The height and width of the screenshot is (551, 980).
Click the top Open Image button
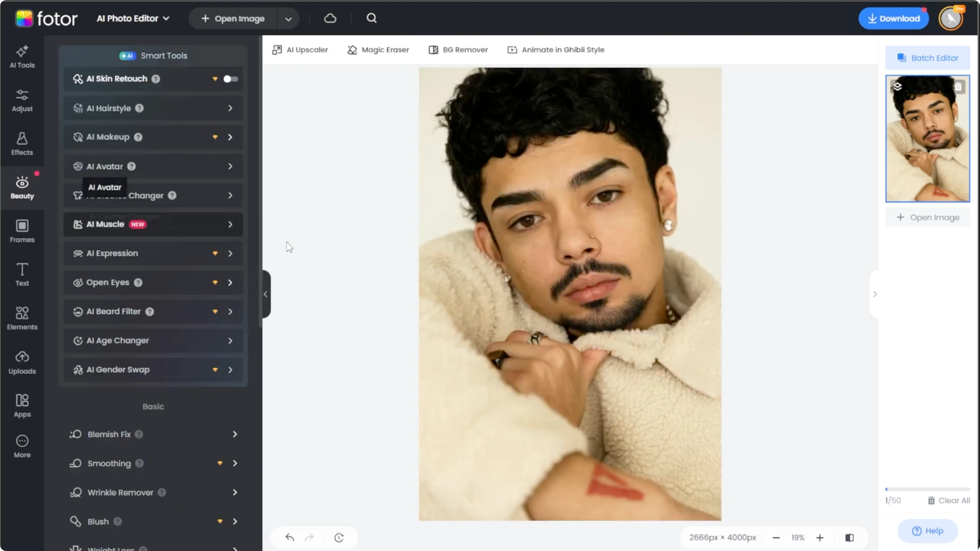[x=233, y=19]
